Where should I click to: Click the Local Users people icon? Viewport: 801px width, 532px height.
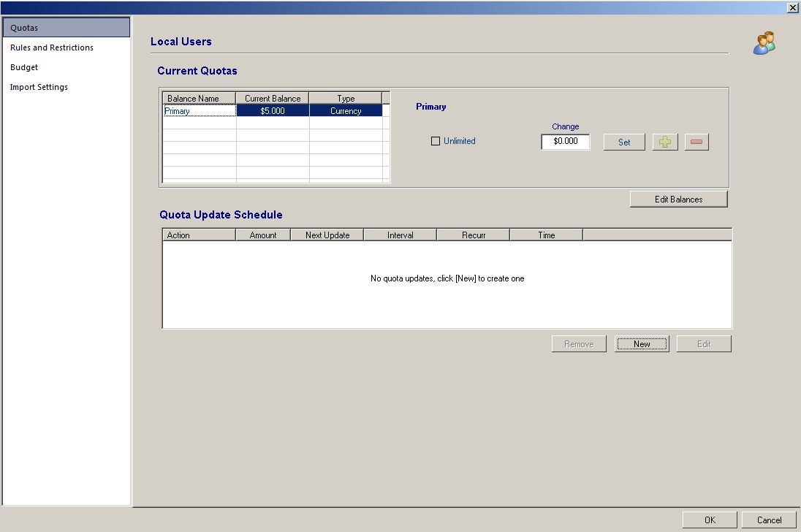pyautogui.click(x=764, y=43)
